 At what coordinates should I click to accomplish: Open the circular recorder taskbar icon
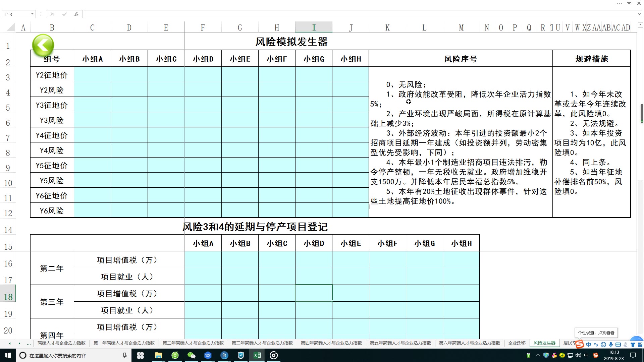pyautogui.click(x=274, y=355)
